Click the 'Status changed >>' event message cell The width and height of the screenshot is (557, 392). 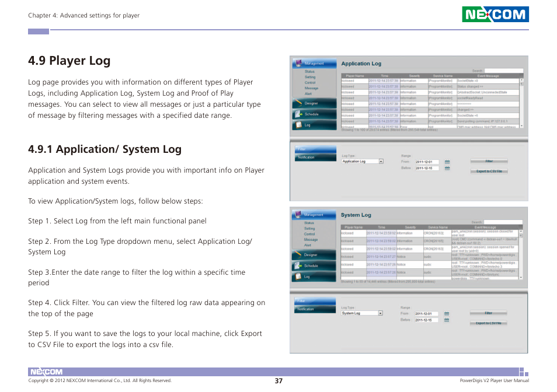pyautogui.click(x=488, y=86)
